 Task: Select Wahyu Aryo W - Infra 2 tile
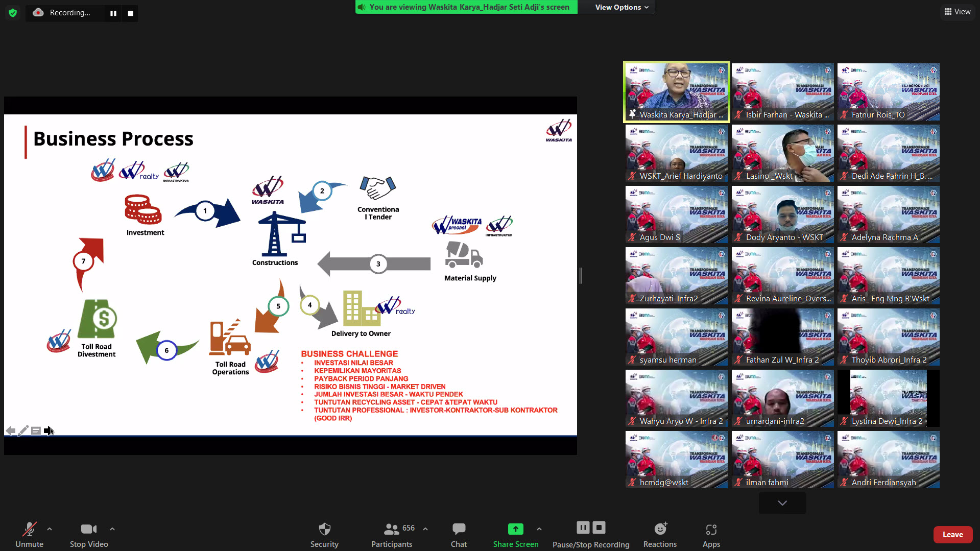677,398
